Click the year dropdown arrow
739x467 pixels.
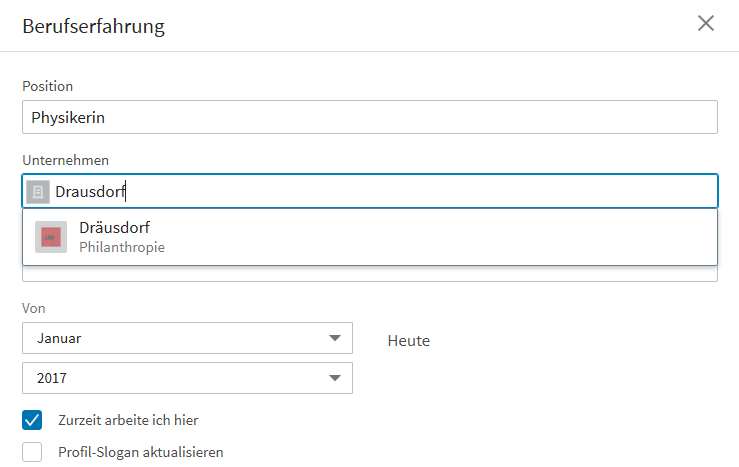[x=335, y=378]
